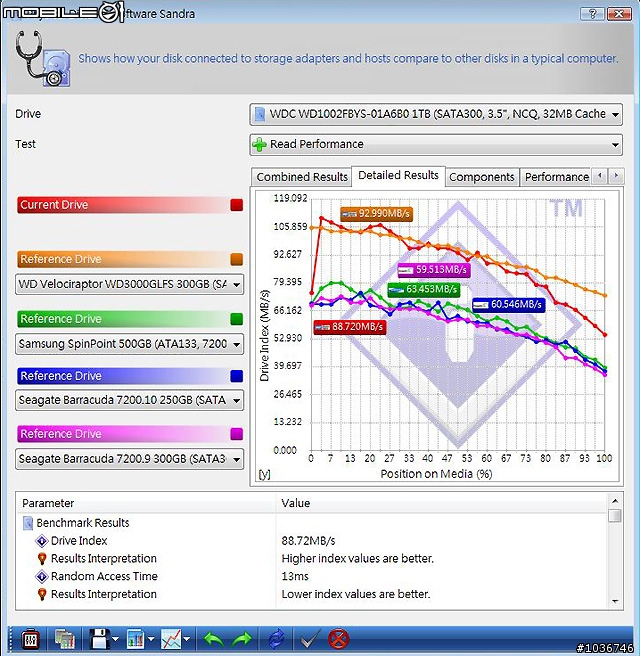Screen dimensions: 640x656
Task: Click the blue refresh arrows icon
Action: tap(276, 639)
